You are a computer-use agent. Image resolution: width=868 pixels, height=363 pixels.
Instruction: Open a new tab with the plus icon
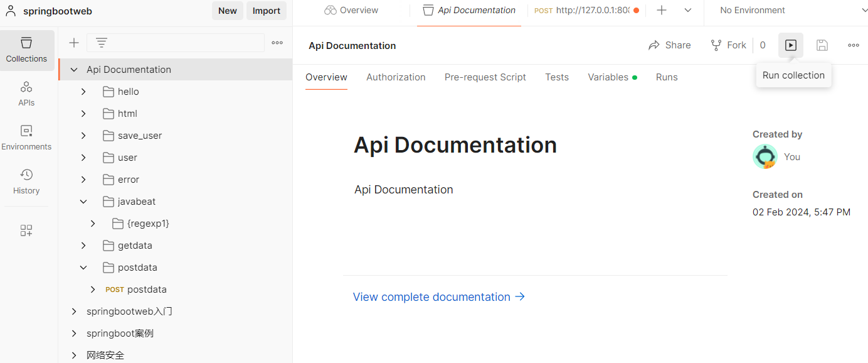point(662,10)
